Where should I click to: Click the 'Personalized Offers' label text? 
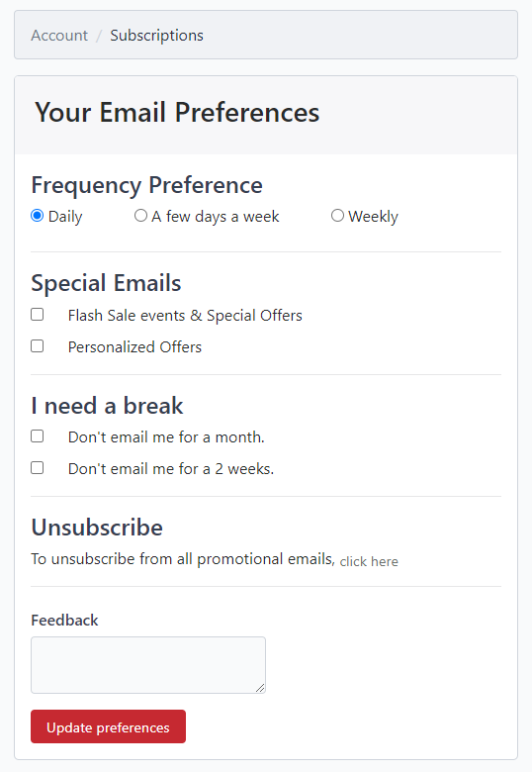pos(134,347)
